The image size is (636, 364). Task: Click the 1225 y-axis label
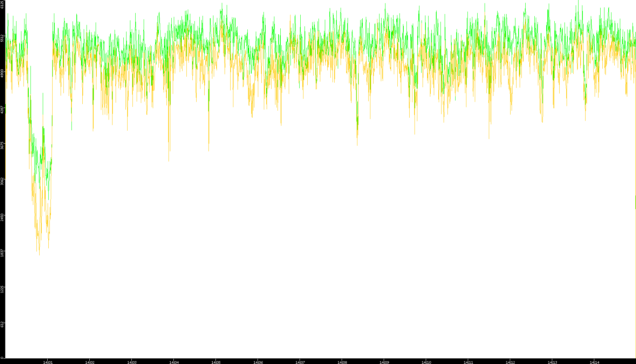[2, 289]
